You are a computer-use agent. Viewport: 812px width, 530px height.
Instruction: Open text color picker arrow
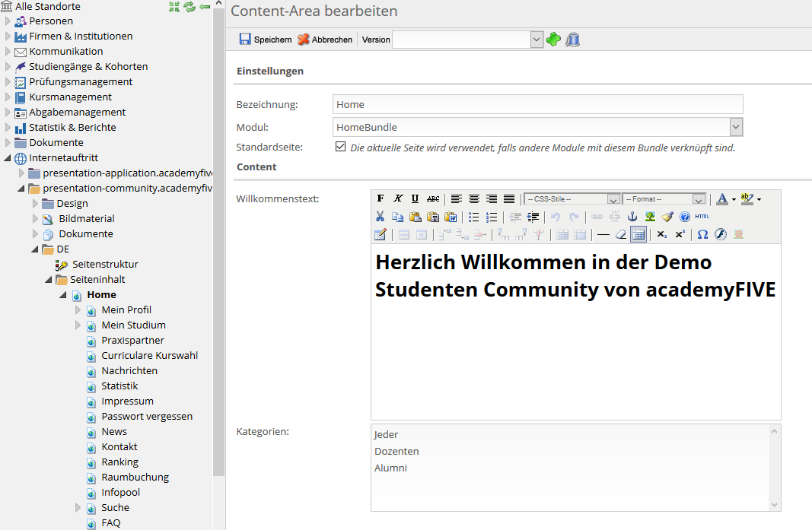pos(734,199)
